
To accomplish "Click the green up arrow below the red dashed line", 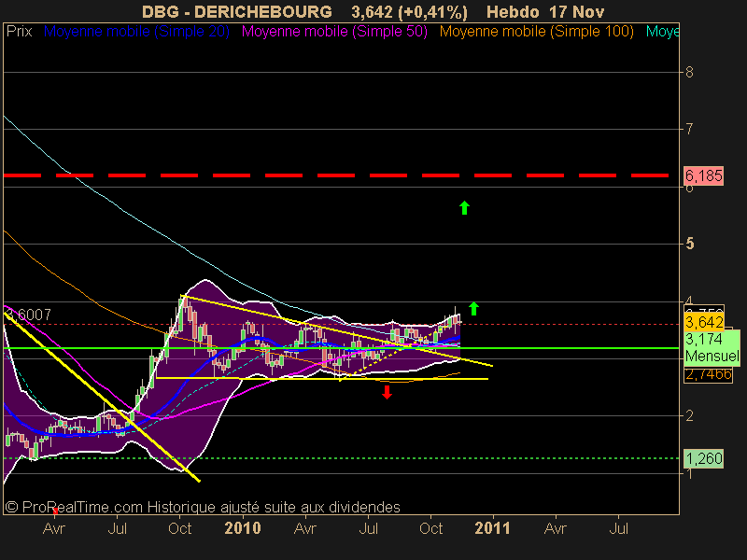I will (x=464, y=207).
